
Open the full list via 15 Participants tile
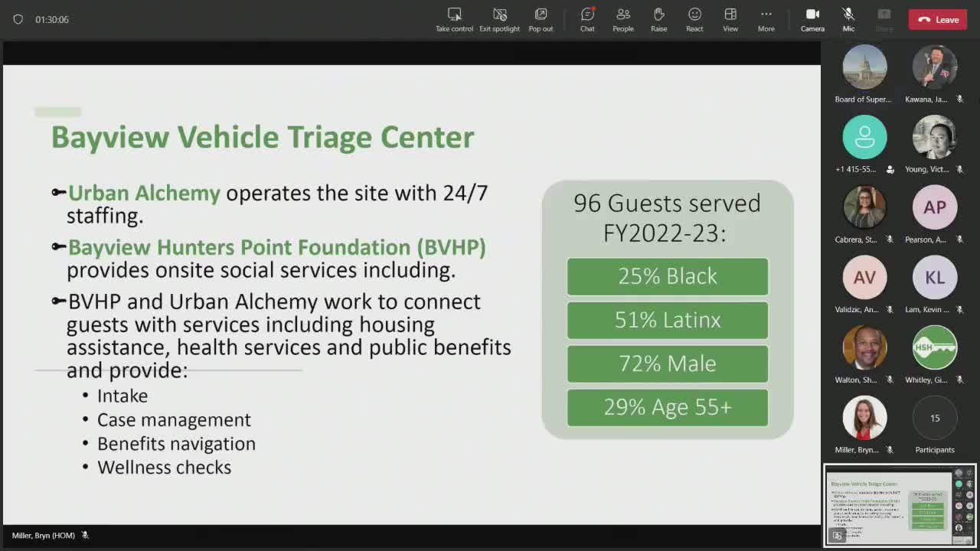[x=934, y=418]
